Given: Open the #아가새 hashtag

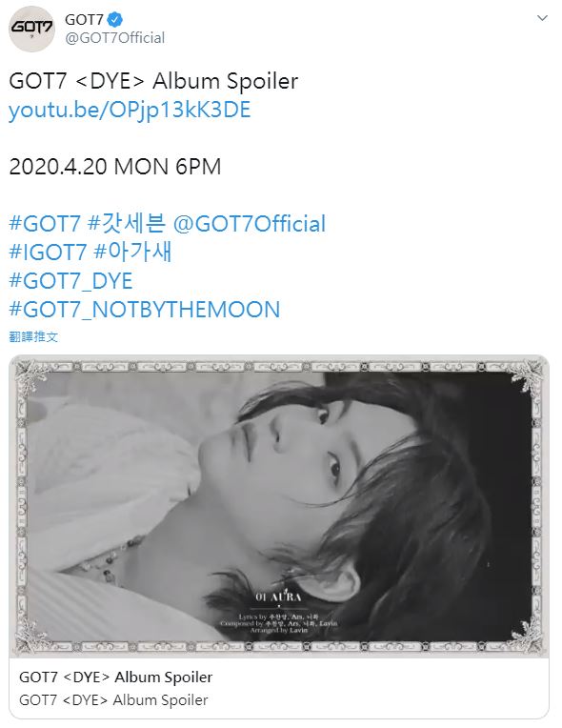Looking at the screenshot, I should point(132,253).
